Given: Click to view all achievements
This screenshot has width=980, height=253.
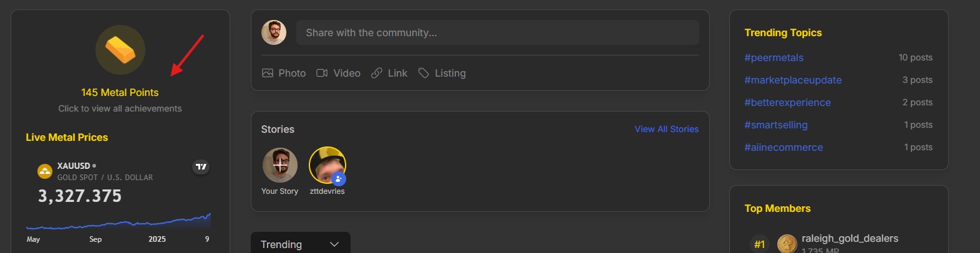Looking at the screenshot, I should coord(120,108).
